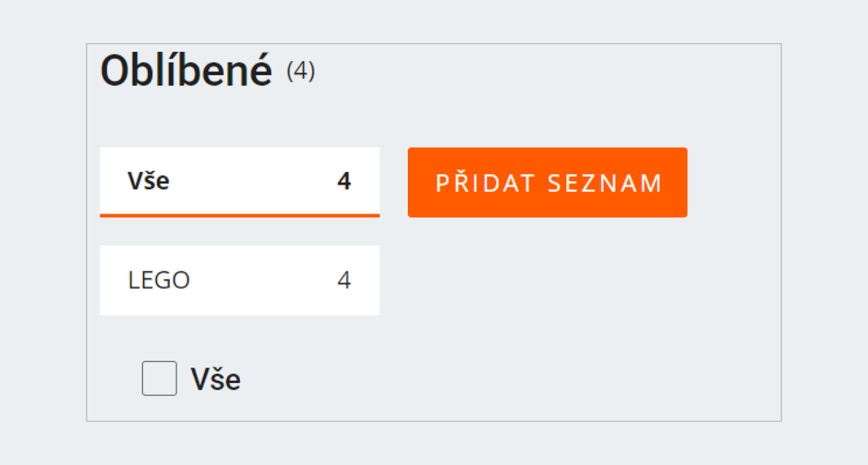Click the LEGO text label
Screen dimensions: 868x465
[x=159, y=281]
